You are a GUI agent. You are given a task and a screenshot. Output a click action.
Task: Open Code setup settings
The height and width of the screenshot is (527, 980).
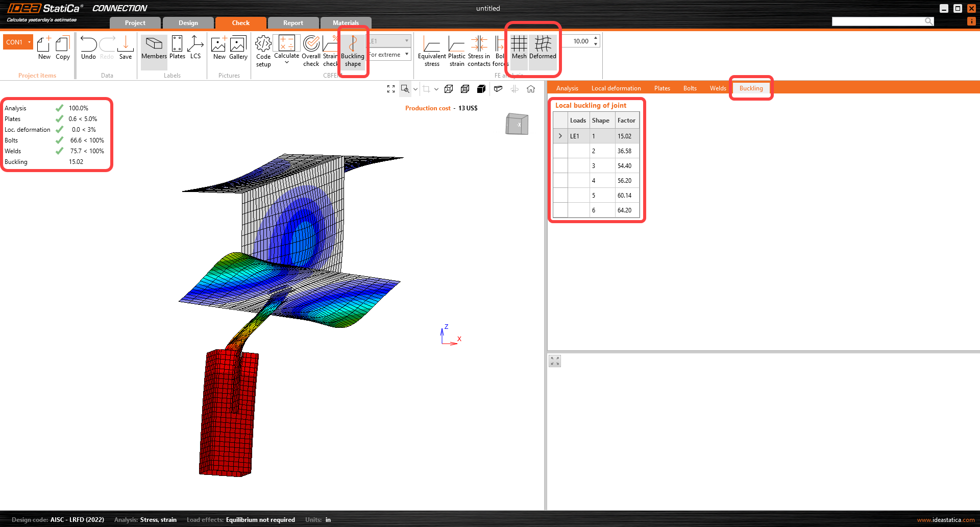(x=263, y=51)
